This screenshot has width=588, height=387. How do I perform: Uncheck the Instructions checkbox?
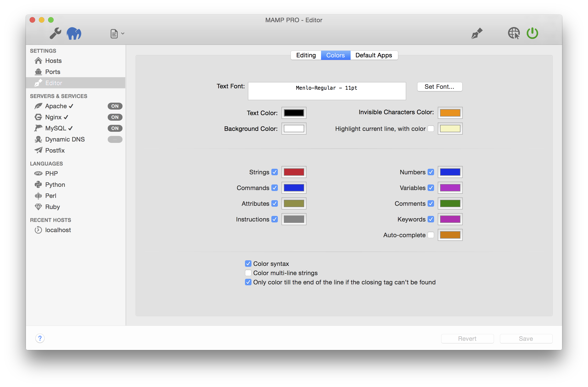pos(275,219)
